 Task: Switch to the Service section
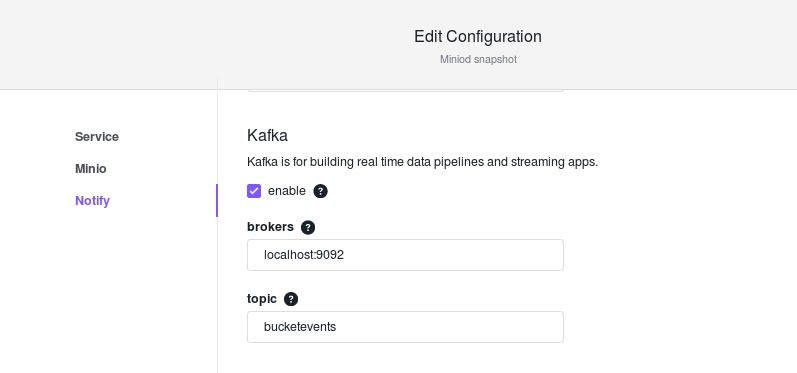click(x=97, y=137)
